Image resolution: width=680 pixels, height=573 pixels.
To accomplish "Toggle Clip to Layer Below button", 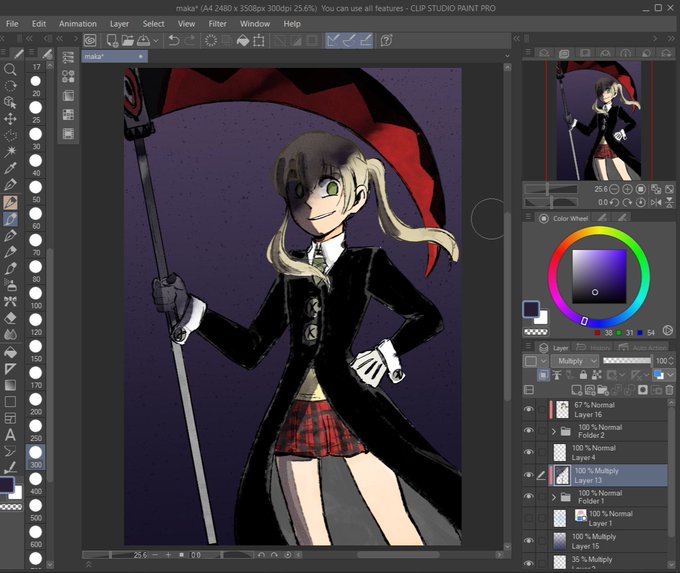I will click(x=543, y=375).
